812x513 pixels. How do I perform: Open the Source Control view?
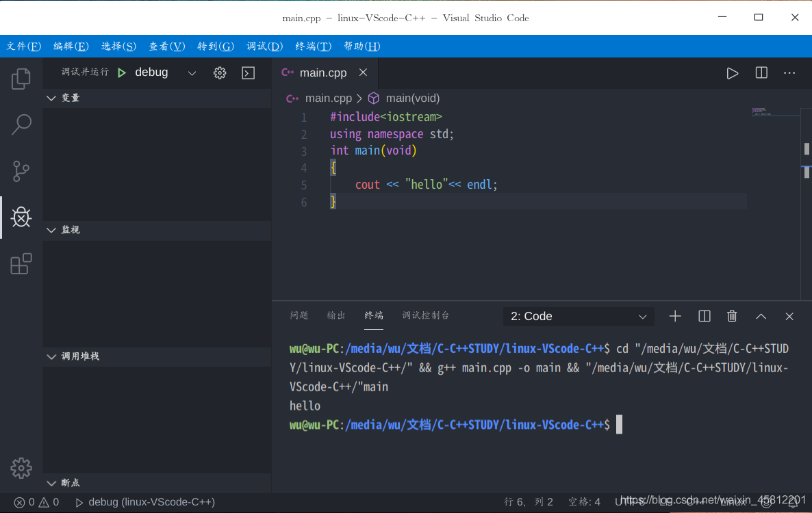point(21,170)
